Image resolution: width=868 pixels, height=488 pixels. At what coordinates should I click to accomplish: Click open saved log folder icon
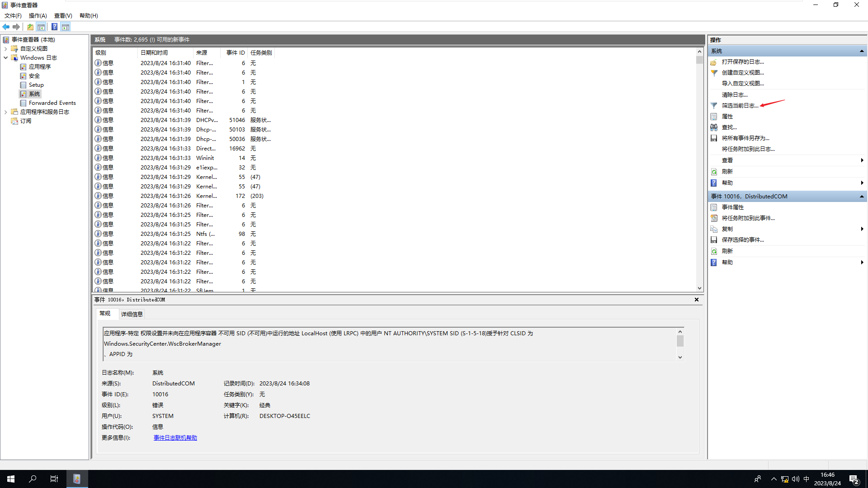714,62
